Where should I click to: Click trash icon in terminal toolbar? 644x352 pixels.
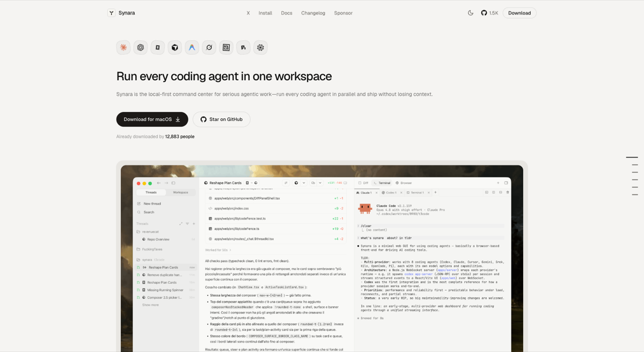[508, 192]
